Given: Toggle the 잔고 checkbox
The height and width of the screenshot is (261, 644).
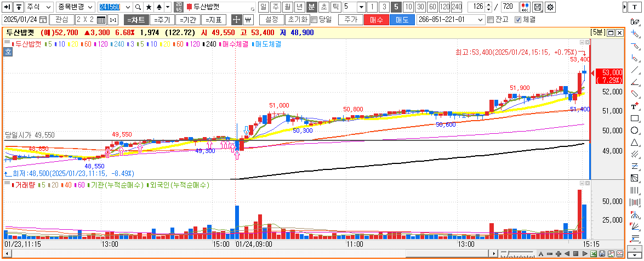Looking at the screenshot, I should coord(490,20).
